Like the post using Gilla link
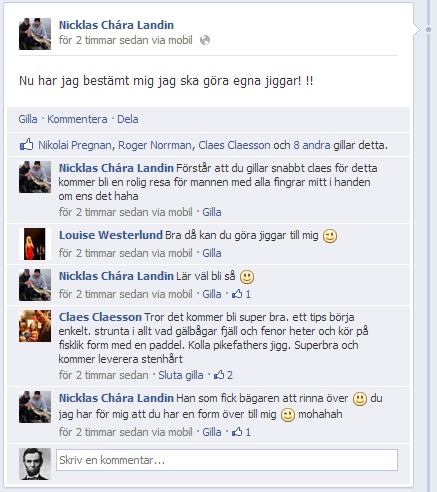This screenshot has height=492, width=437. [x=28, y=119]
